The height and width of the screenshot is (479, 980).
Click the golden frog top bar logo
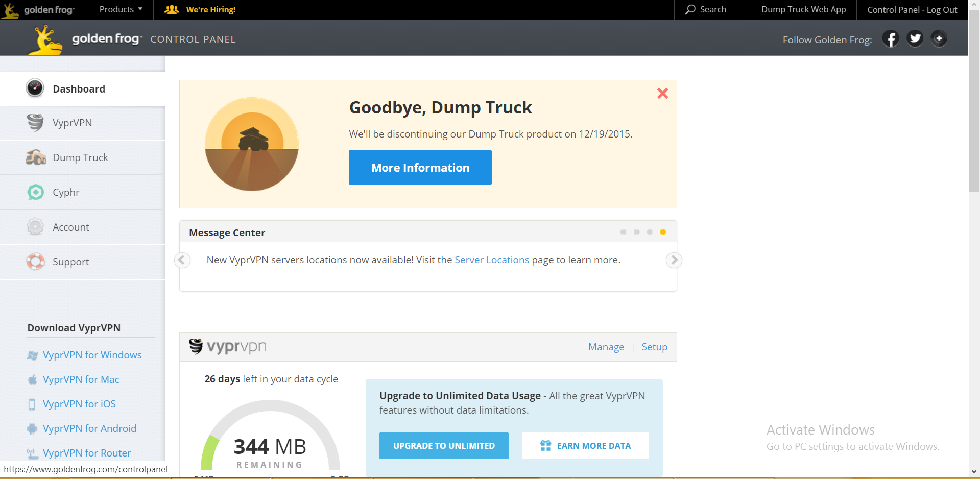tap(38, 10)
